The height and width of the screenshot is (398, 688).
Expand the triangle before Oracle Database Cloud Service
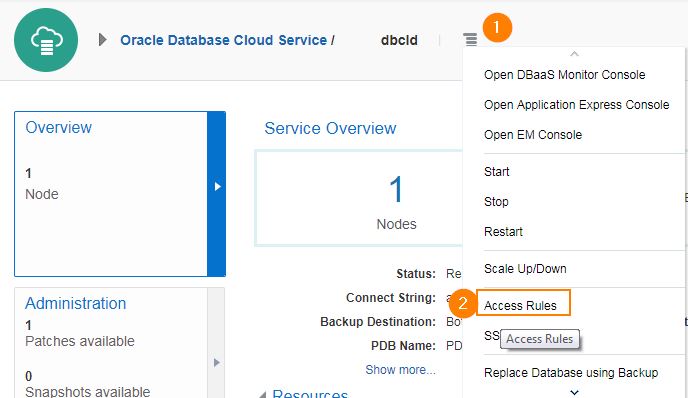(103, 39)
